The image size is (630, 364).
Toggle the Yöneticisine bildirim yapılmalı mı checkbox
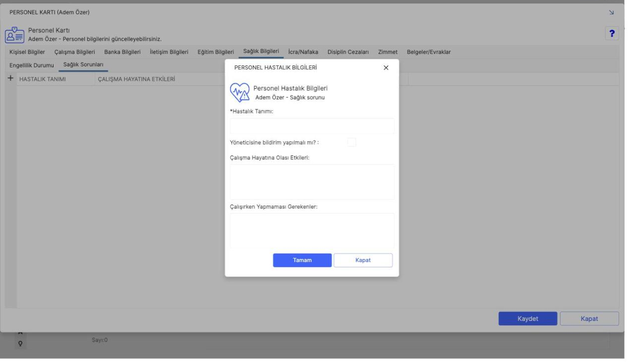coord(351,143)
